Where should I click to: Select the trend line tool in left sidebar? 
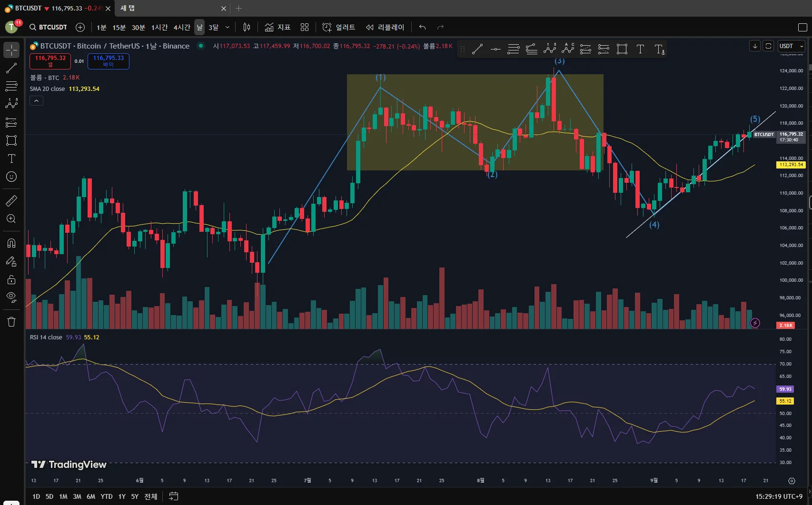point(11,68)
